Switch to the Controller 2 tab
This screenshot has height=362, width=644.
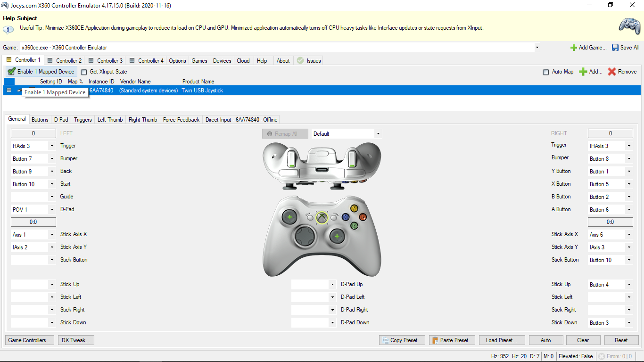pos(64,60)
